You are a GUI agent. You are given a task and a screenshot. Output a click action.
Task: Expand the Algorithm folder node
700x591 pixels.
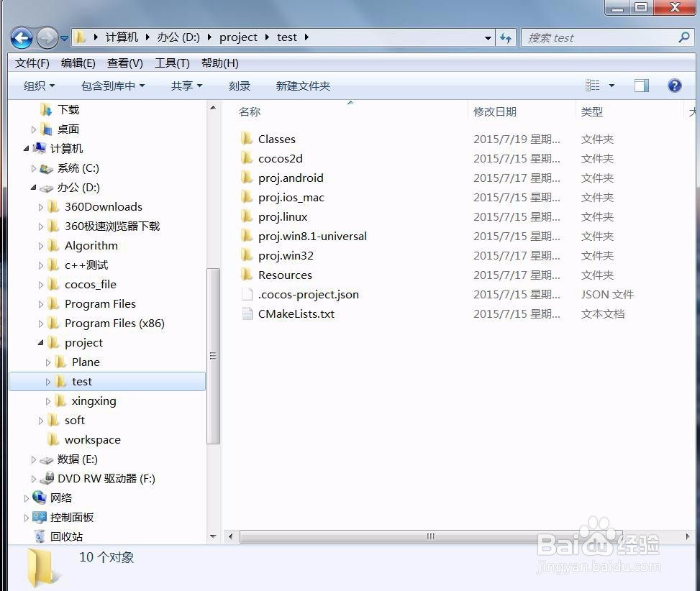[x=41, y=246]
